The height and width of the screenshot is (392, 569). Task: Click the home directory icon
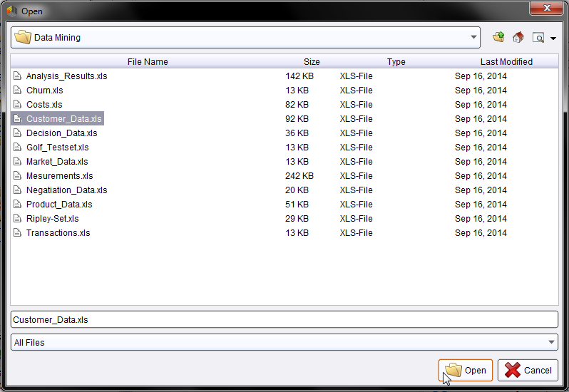pos(518,37)
